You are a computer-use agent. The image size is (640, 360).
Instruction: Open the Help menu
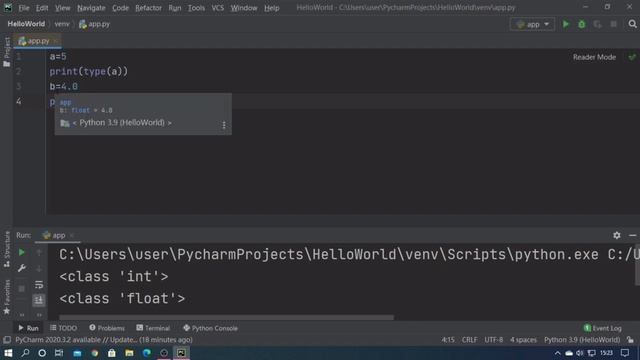coord(271,8)
